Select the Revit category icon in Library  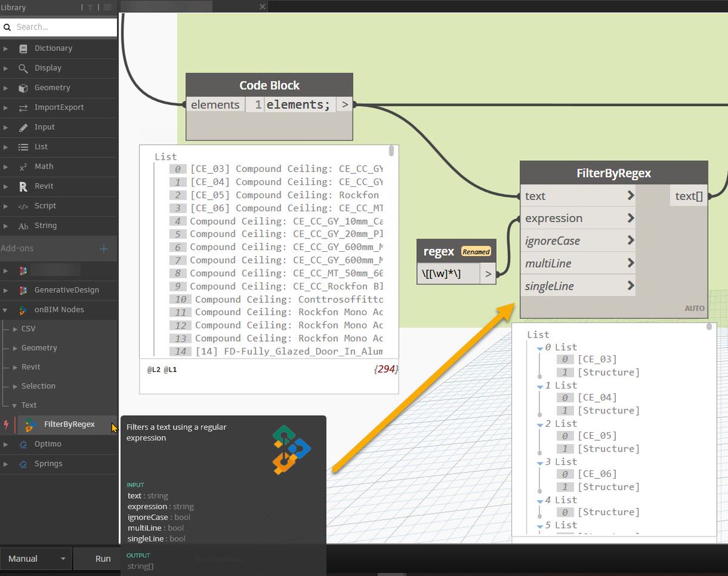(x=22, y=186)
